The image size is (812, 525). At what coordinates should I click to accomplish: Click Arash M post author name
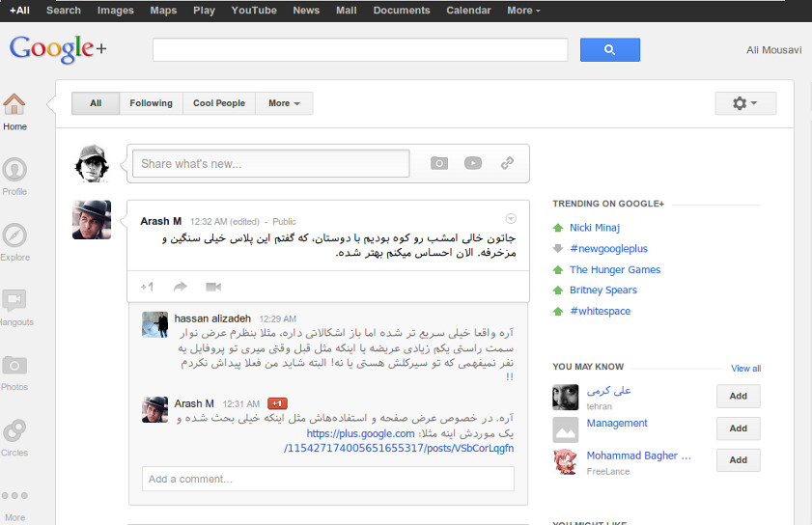pos(160,221)
